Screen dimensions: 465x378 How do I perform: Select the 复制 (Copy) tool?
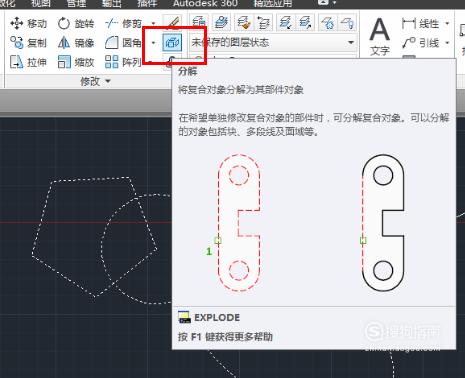coord(28,43)
